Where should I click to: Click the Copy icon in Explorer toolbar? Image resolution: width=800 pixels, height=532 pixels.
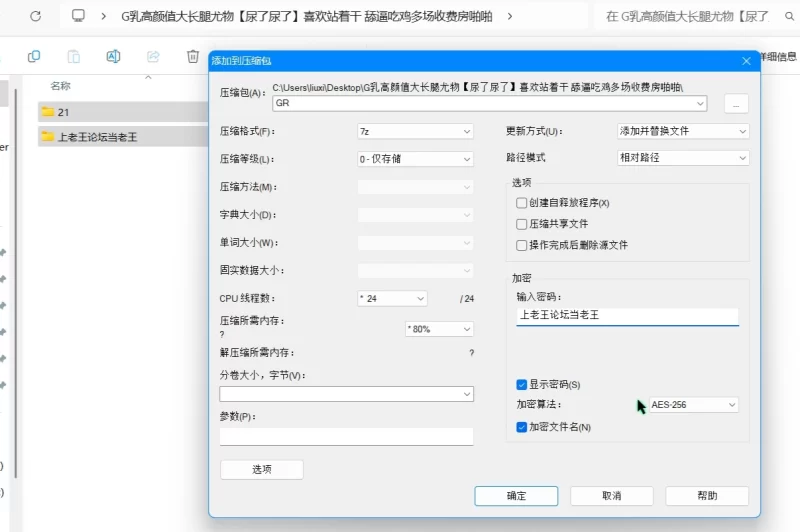click(34, 56)
